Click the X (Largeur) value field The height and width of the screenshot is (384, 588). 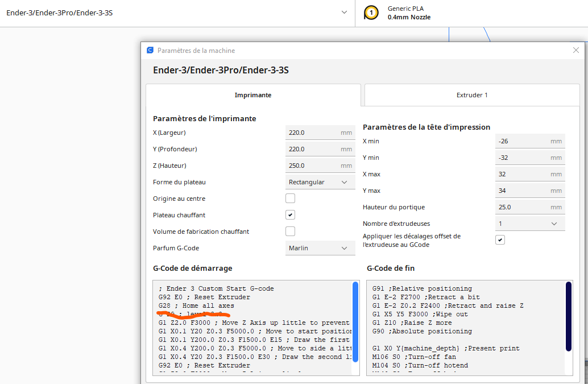(x=320, y=133)
